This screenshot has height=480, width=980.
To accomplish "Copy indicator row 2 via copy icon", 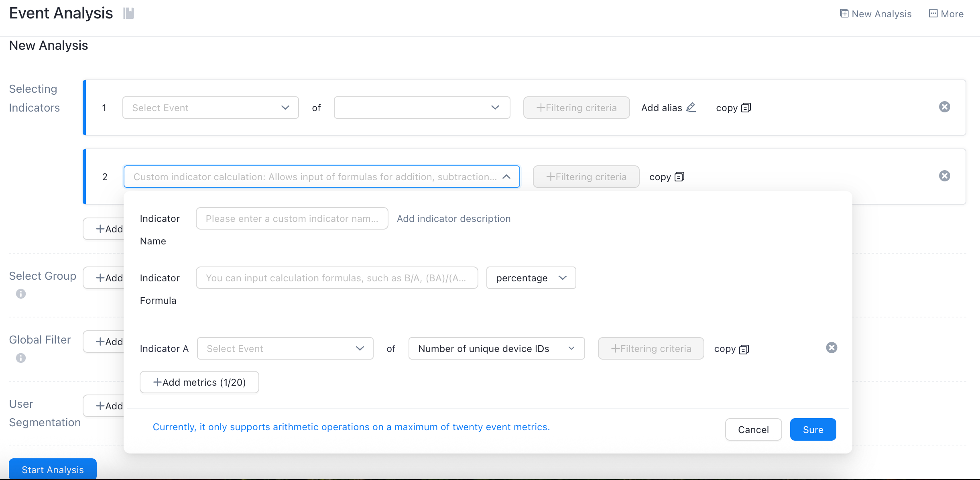I will [x=679, y=177].
